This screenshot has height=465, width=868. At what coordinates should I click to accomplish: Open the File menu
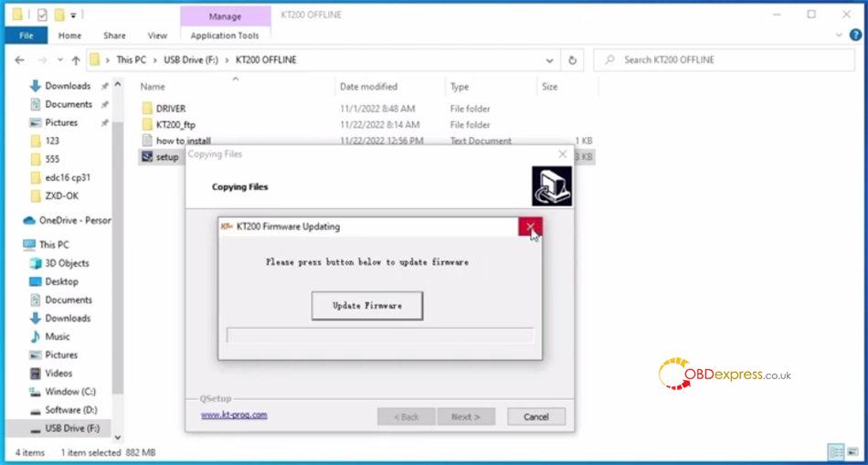pos(26,36)
